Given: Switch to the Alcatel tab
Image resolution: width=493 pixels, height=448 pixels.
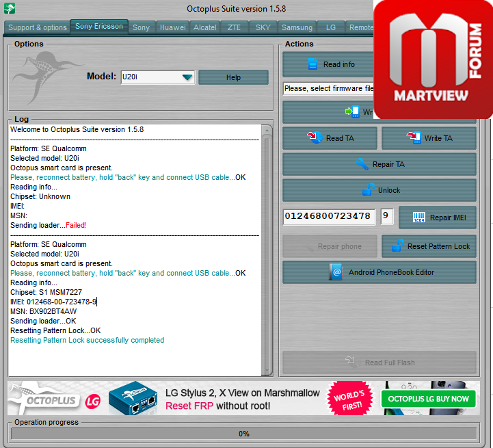Looking at the screenshot, I should point(204,27).
